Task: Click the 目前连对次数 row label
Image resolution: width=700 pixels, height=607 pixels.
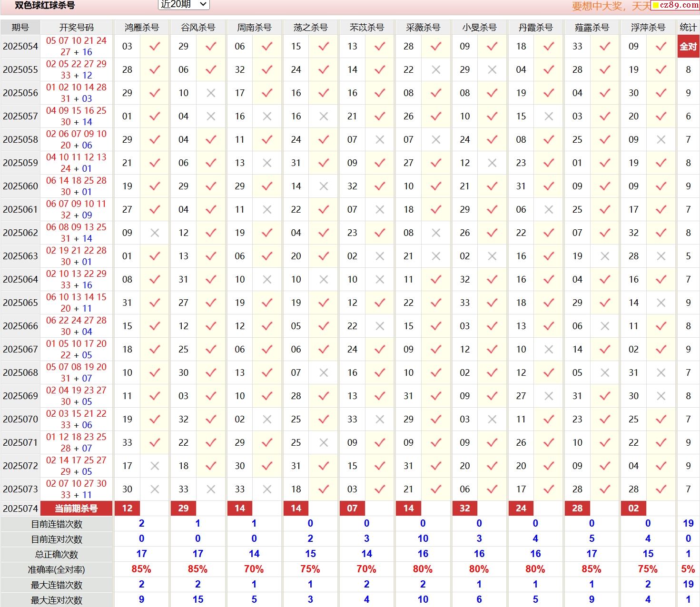Action: (x=57, y=539)
